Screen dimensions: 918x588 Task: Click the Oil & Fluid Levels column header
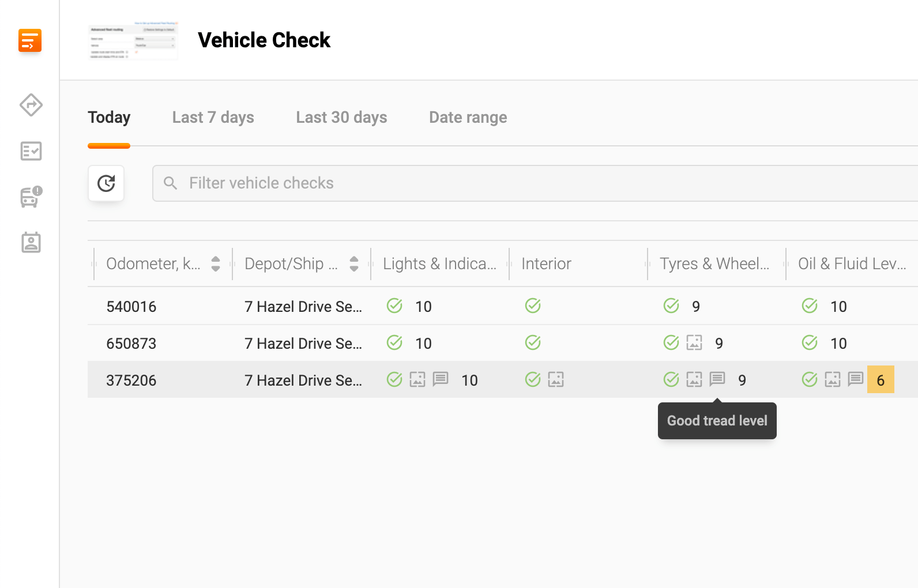click(852, 264)
